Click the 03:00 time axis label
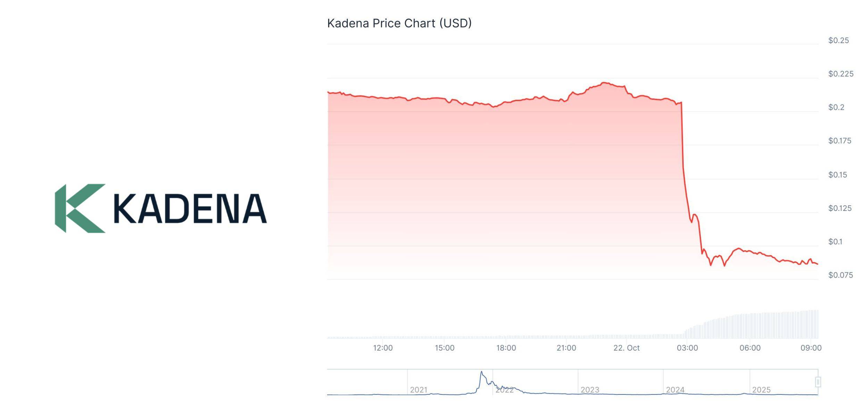The height and width of the screenshot is (417, 868). (687, 348)
